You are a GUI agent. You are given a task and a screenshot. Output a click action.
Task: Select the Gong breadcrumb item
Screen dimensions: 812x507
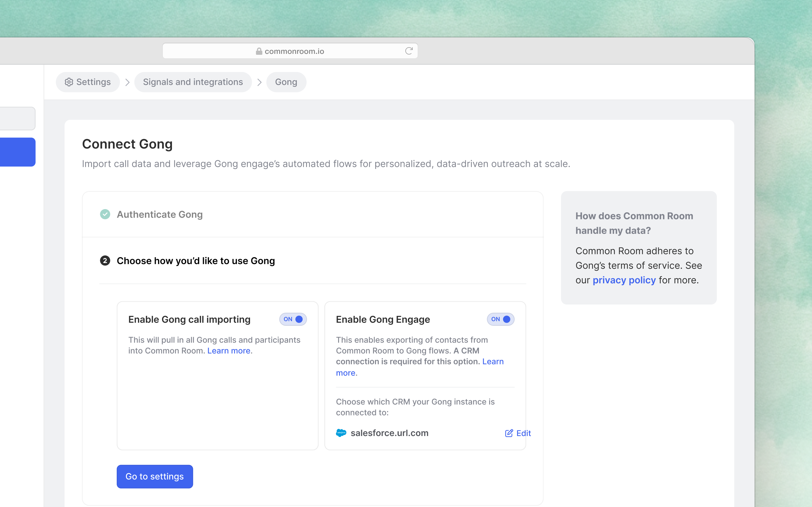tap(286, 82)
